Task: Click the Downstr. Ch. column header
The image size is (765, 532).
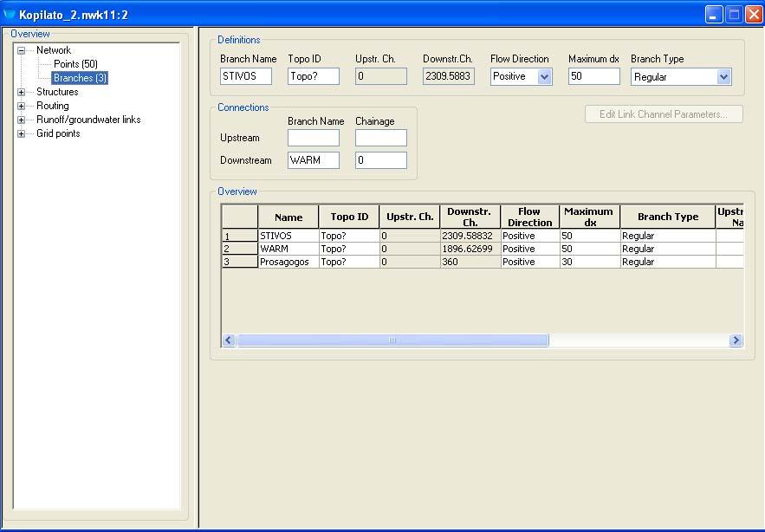Action: 470,217
